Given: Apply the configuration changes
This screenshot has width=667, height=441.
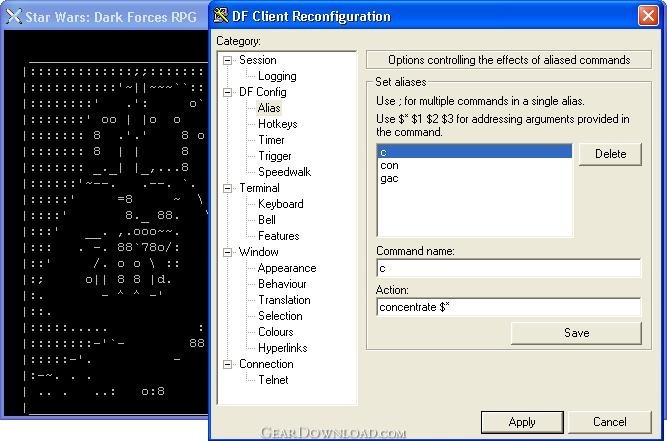Looking at the screenshot, I should (522, 422).
